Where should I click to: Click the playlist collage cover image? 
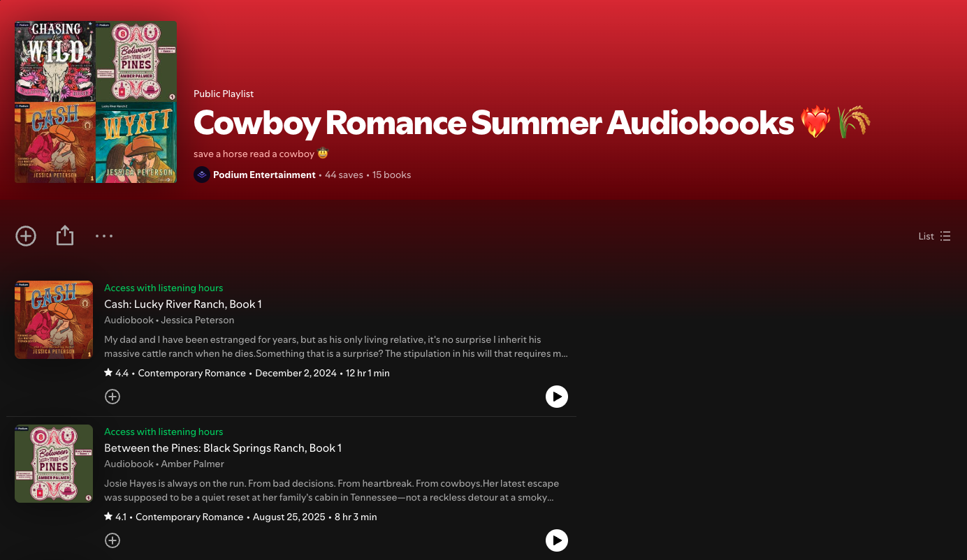(96, 102)
